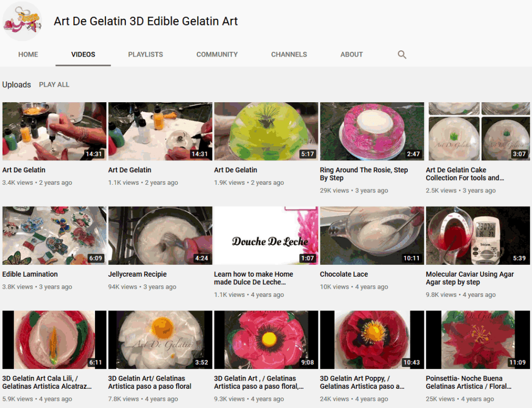Play the Edible Lamination video
This screenshot has height=408, width=532.
click(54, 235)
